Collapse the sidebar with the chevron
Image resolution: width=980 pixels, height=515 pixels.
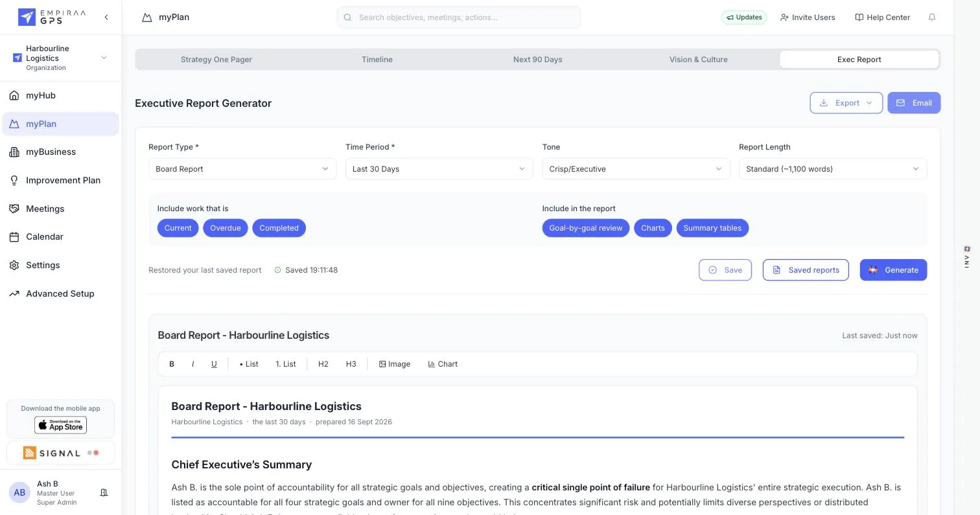(x=106, y=17)
